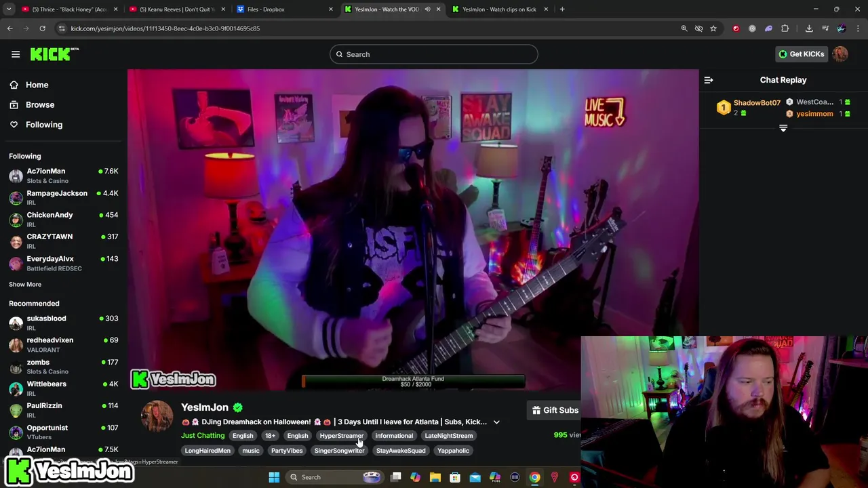This screenshot has width=868, height=488.
Task: Open redheadvixen recommended channel
Action: 64,344
